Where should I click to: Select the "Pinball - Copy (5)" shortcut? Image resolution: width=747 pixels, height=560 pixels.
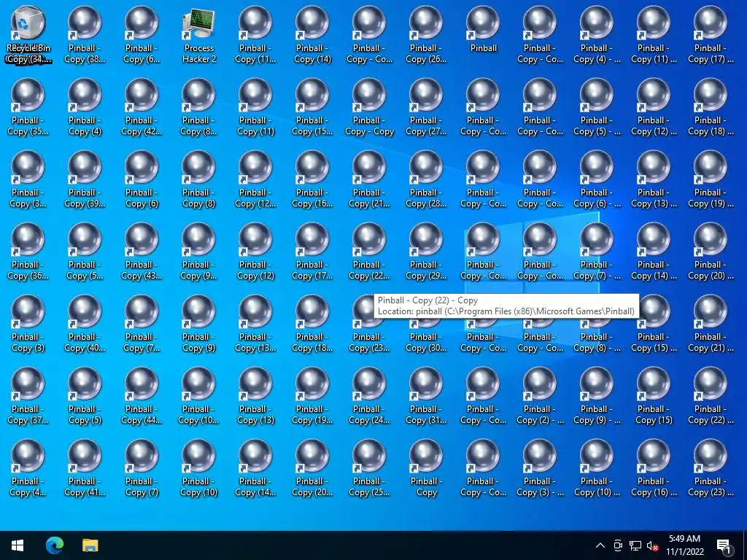coord(85,397)
